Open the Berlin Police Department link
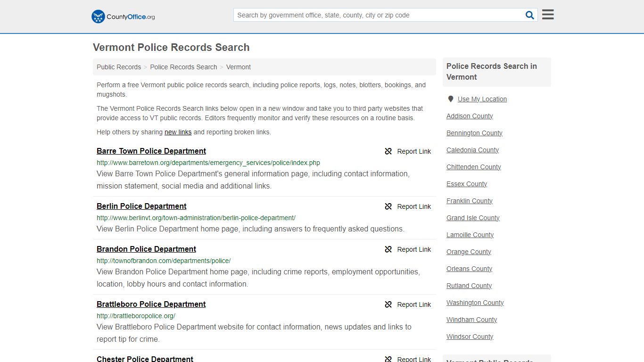Screen dimensions: 644x362 [x=141, y=206]
